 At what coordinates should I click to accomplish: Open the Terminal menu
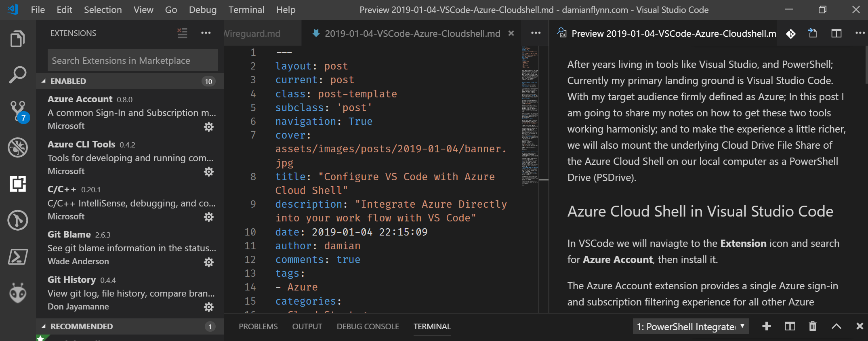[246, 10]
